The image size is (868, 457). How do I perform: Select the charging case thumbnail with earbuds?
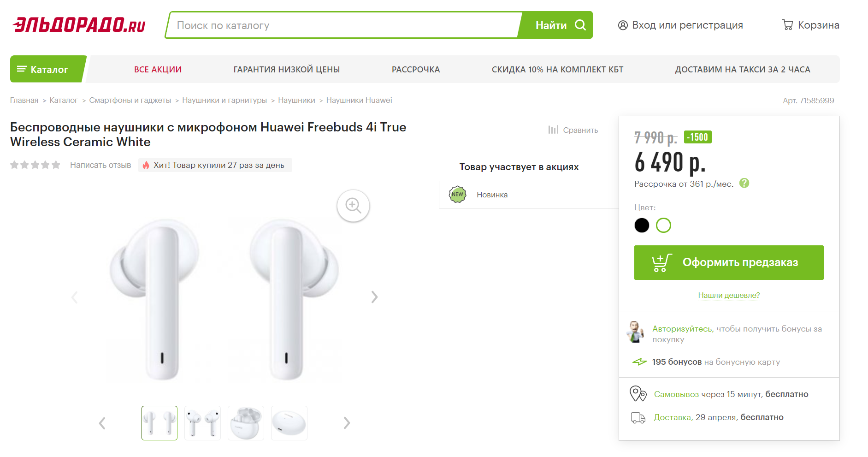click(246, 423)
